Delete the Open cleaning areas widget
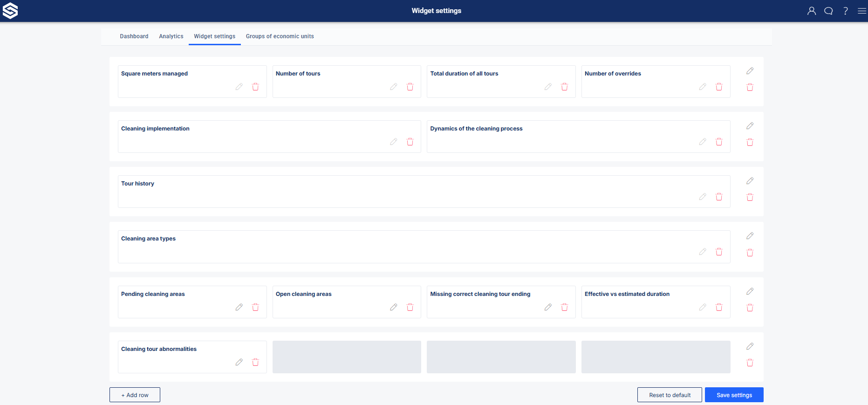 click(410, 307)
